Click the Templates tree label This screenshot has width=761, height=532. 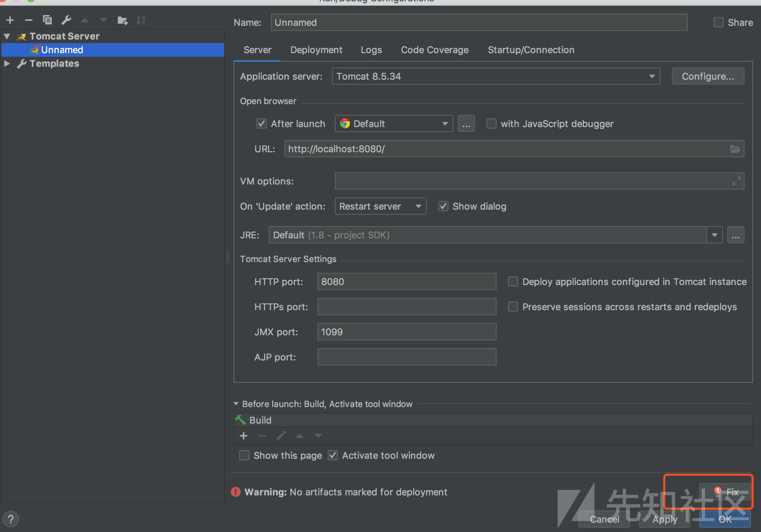pyautogui.click(x=54, y=64)
